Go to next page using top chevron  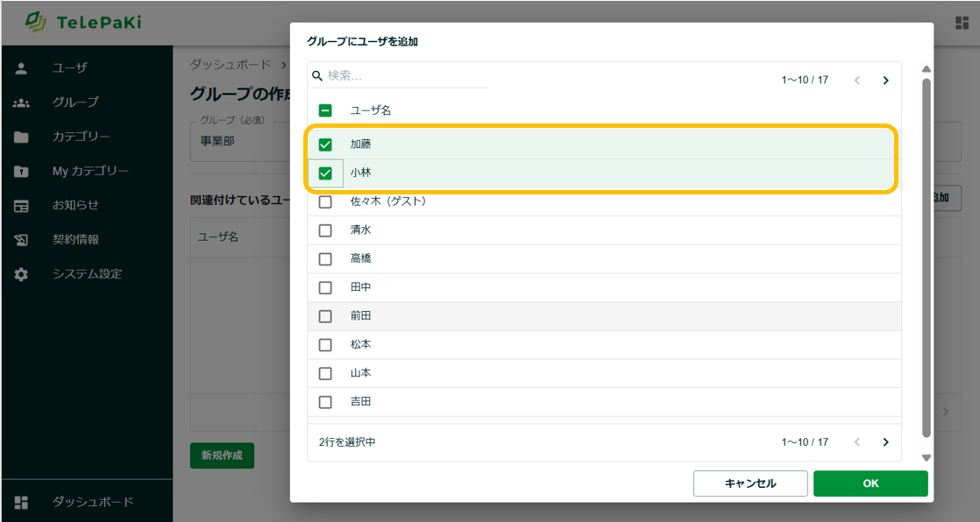(x=885, y=81)
